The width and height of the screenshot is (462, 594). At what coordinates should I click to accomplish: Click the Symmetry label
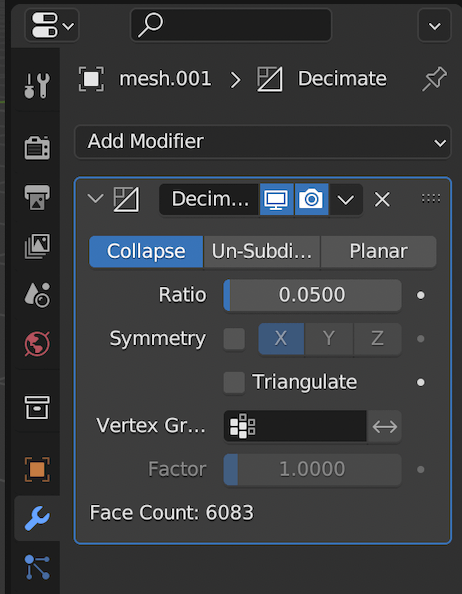[x=158, y=339]
